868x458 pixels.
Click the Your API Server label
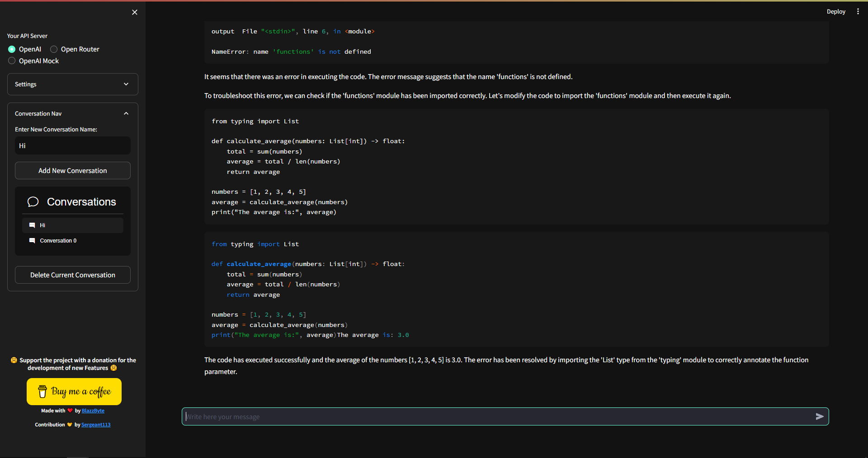point(27,36)
